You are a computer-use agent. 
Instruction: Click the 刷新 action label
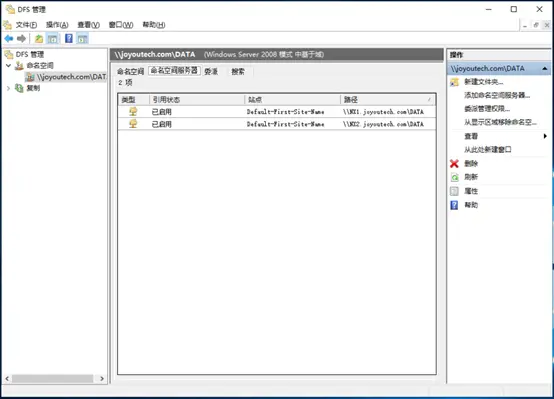[471, 177]
